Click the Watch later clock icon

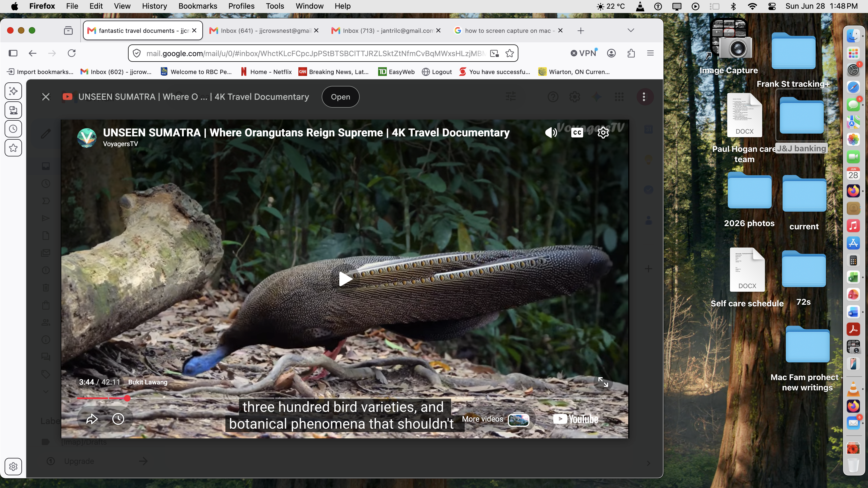pos(118,419)
